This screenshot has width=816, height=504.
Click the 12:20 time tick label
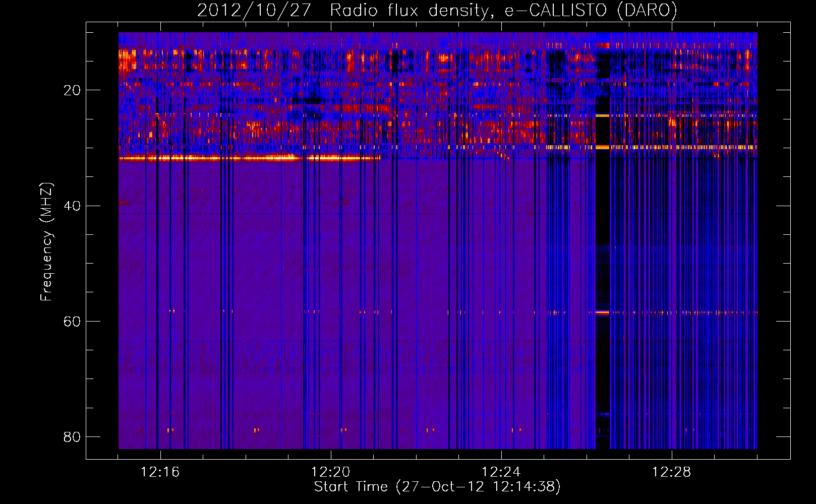(330, 472)
